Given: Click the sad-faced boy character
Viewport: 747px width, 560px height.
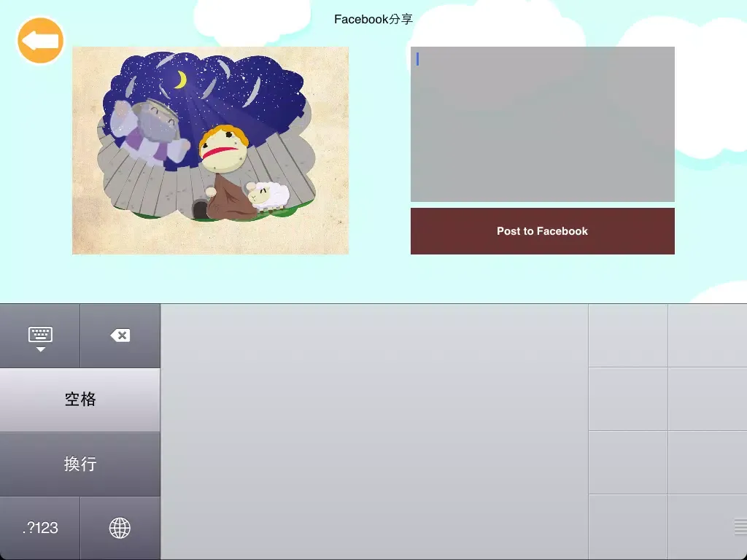Looking at the screenshot, I should coord(220,149).
